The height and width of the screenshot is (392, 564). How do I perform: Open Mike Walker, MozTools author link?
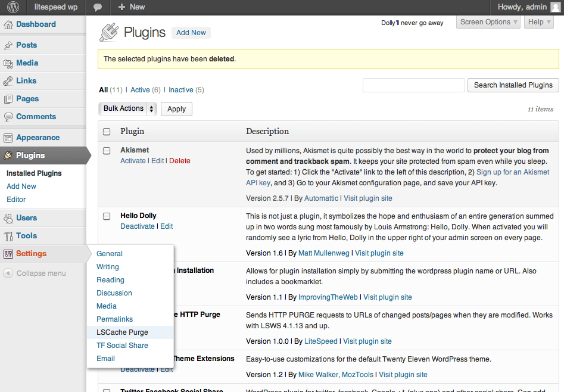(x=336, y=375)
